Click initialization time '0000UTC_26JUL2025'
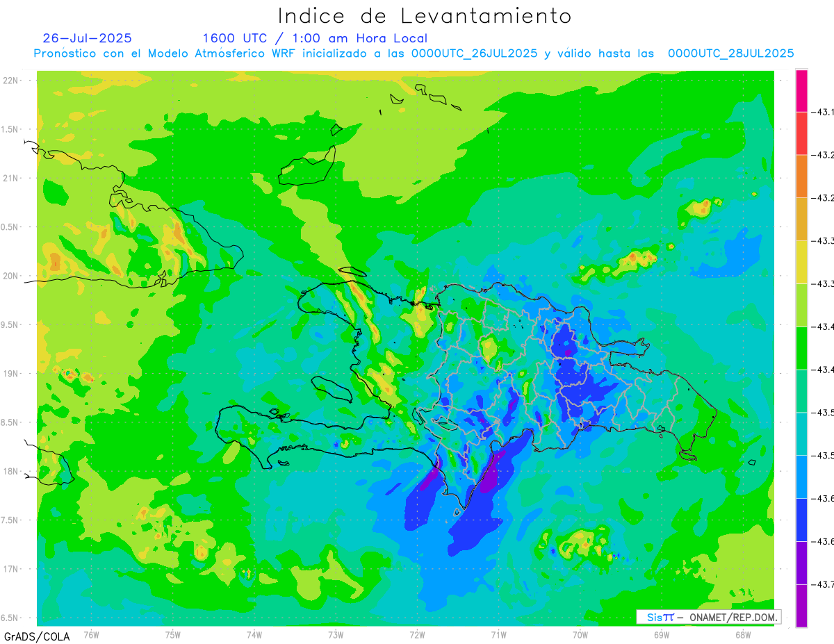This screenshot has height=644, width=834. click(474, 53)
